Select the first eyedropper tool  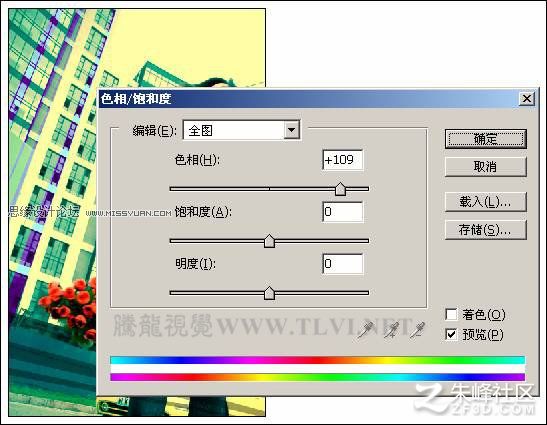click(366, 329)
